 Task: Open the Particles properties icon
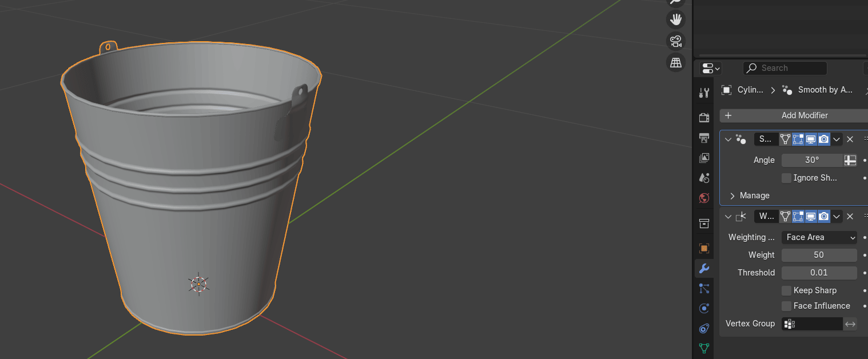coord(704,289)
